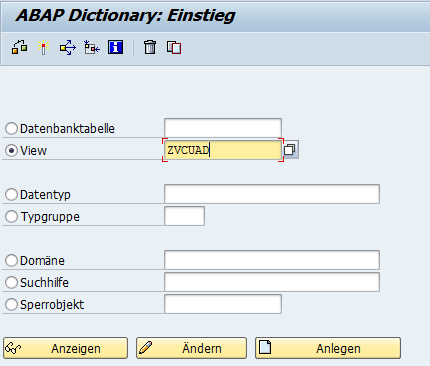The height and width of the screenshot is (366, 430).
Task: Click the ABAP Dictionary: Einstieg title
Action: tap(126, 16)
